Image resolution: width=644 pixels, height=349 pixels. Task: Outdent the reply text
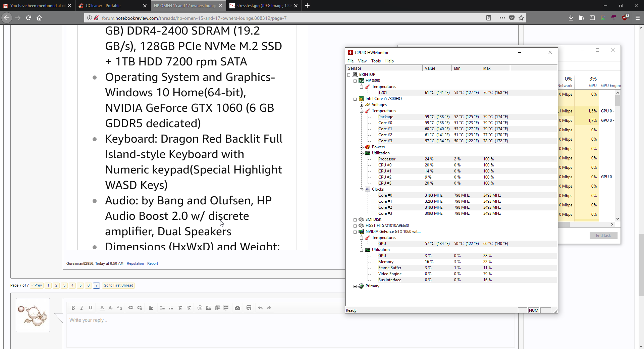[x=180, y=308]
